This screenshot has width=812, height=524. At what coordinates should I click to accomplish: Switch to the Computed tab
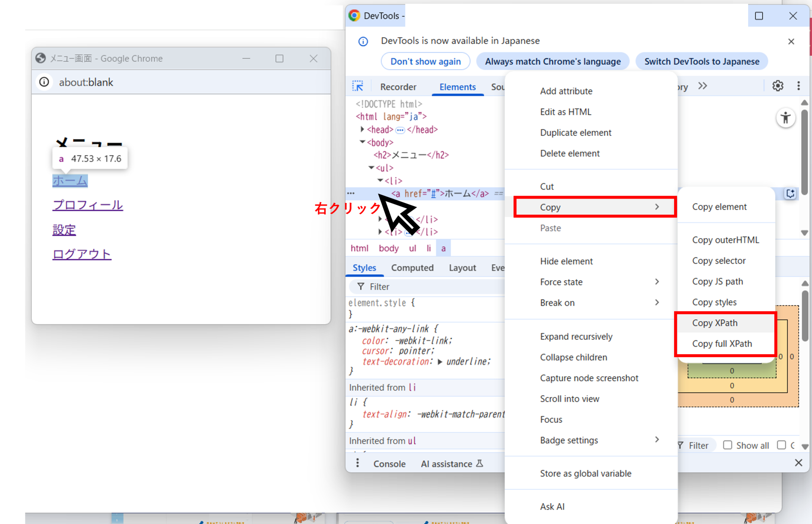412,268
